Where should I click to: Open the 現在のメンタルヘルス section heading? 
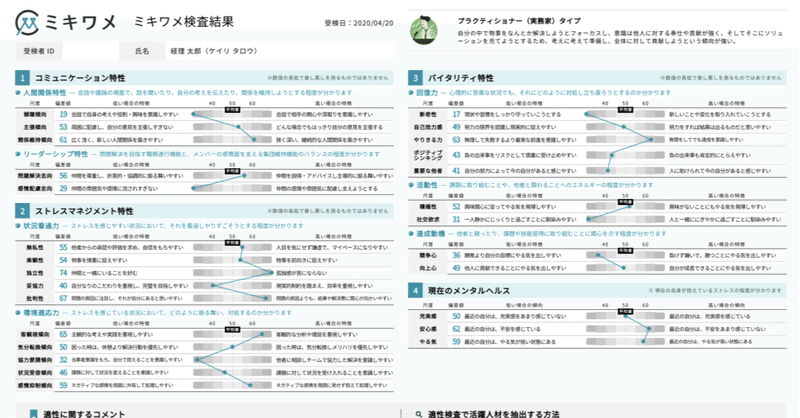(469, 291)
